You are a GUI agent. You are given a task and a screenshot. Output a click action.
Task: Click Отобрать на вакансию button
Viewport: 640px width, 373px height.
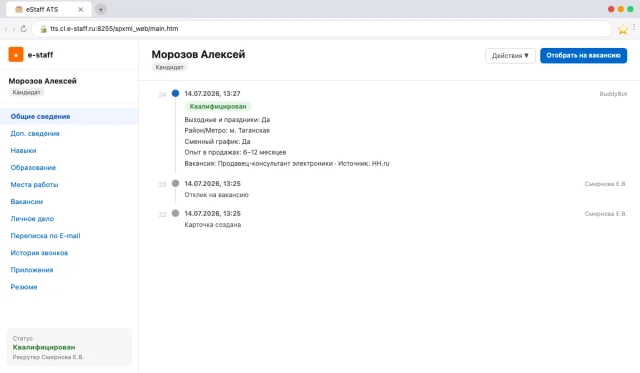click(x=583, y=56)
